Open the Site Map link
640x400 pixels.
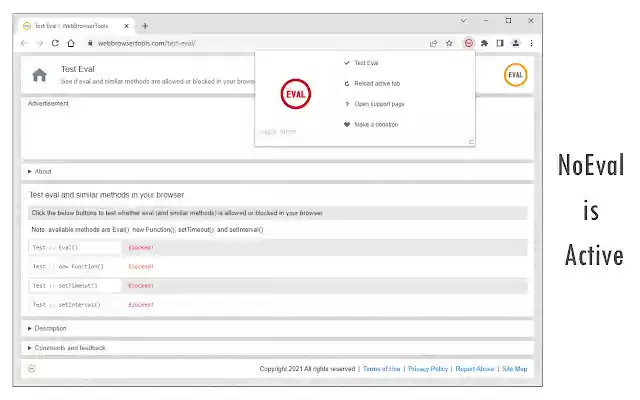pos(515,369)
